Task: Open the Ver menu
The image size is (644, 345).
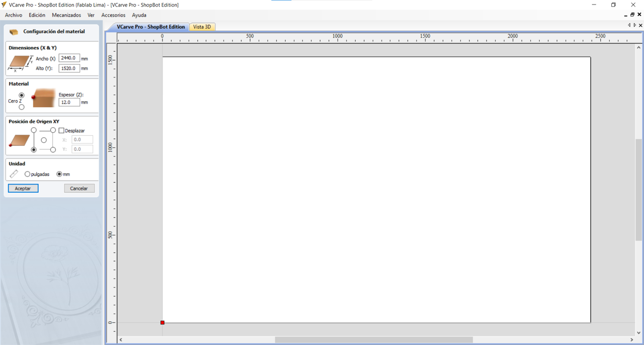Action: pos(91,15)
